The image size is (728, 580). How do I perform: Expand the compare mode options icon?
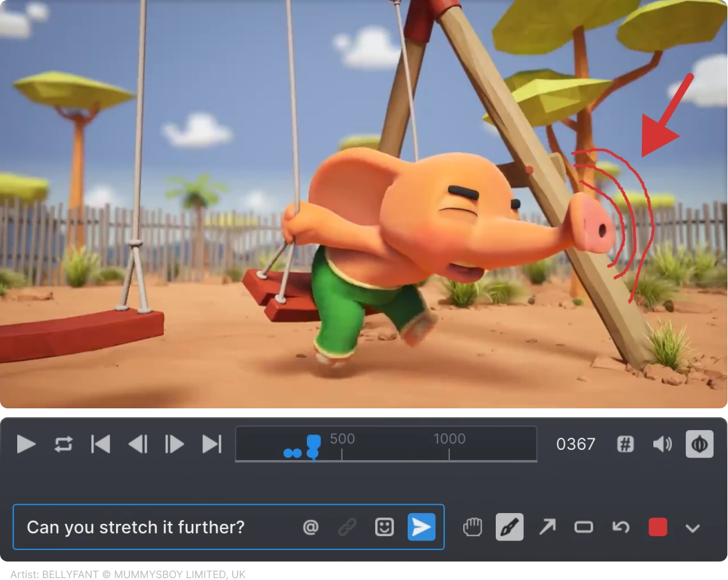tap(699, 444)
